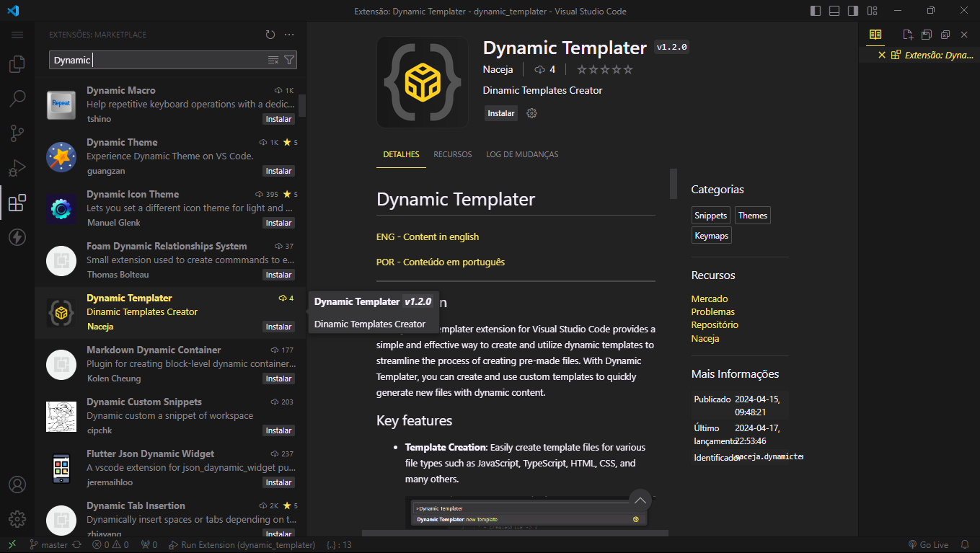Open the Customize Layout control

point(872,11)
